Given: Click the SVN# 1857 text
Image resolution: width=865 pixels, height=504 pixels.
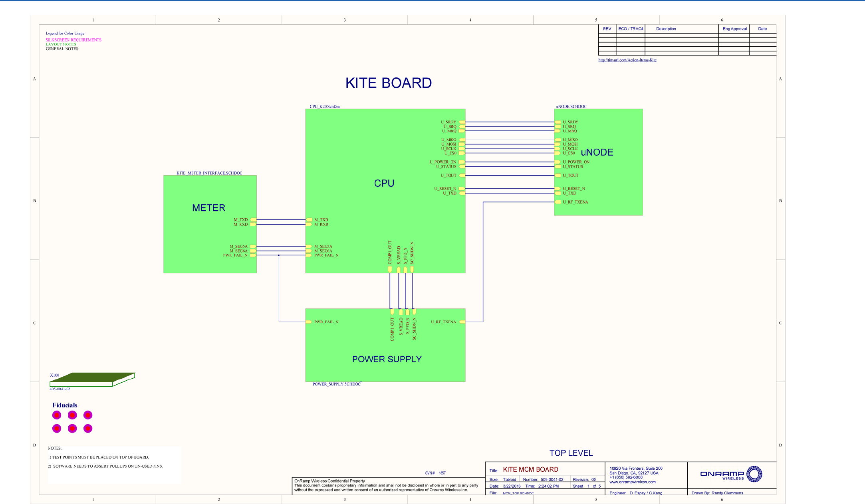Looking at the screenshot, I should [x=435, y=473].
